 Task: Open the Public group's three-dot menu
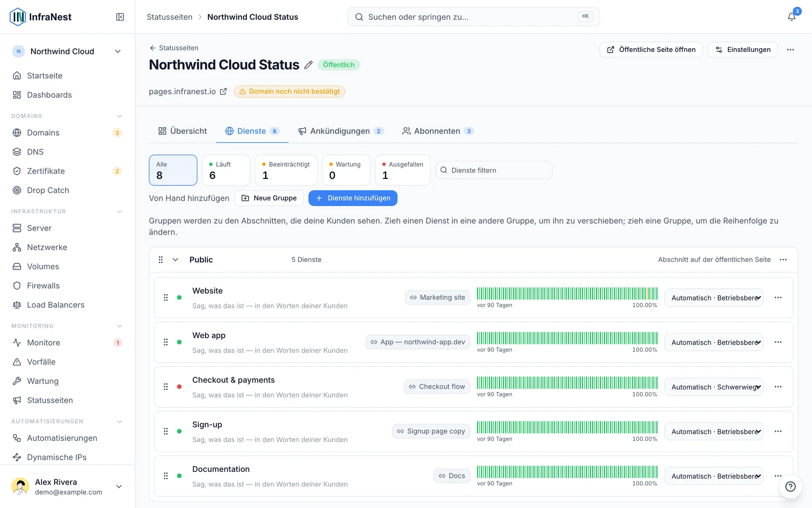tap(783, 260)
